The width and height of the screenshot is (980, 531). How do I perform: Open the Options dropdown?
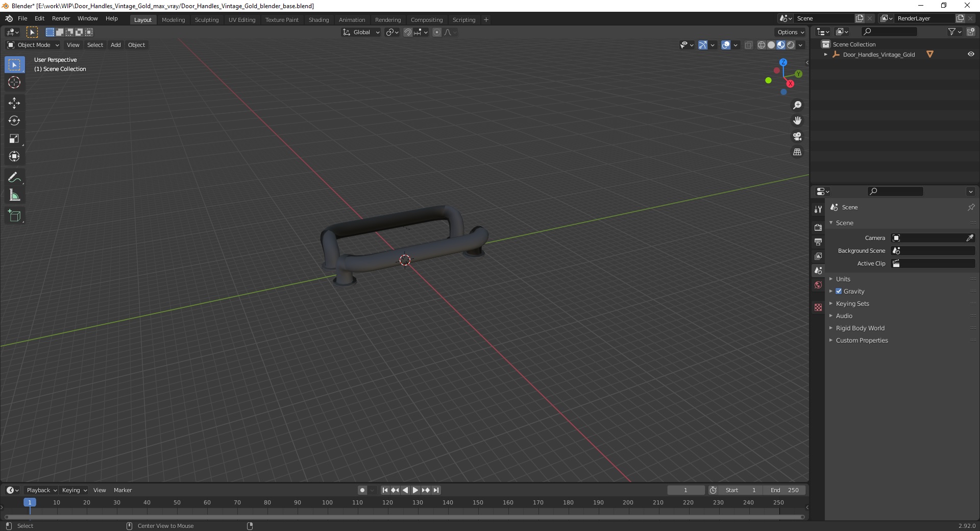[791, 32]
